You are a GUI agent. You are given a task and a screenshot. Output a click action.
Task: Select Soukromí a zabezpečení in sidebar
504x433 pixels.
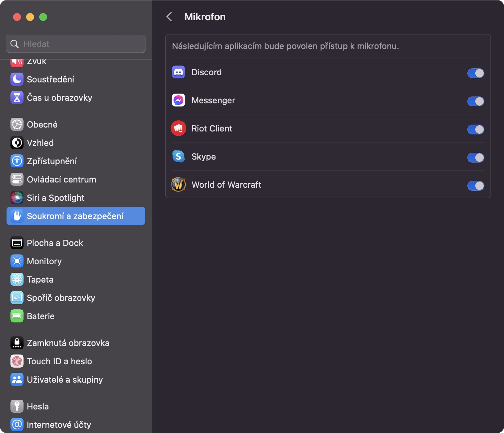tap(76, 216)
